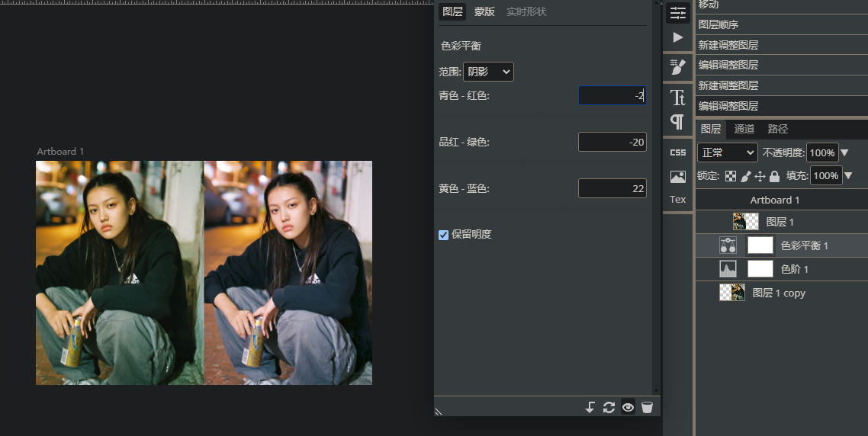Viewport: 868px width, 436px height.
Task: Open the Character panel Tt icon
Action: click(x=677, y=98)
